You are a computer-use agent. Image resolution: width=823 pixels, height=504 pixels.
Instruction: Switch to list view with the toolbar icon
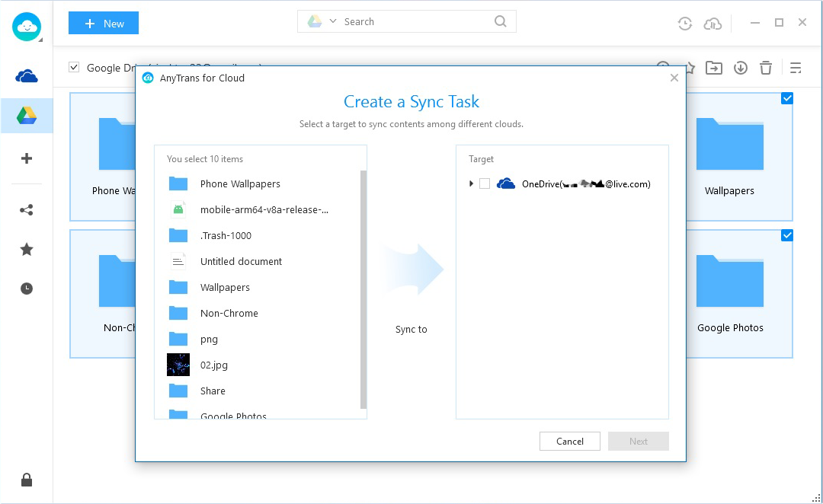pyautogui.click(x=796, y=68)
